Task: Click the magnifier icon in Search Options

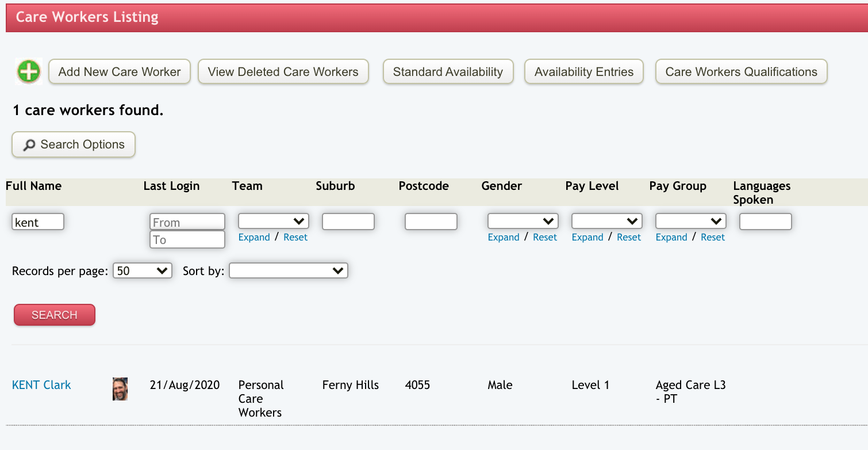Action: [x=29, y=145]
